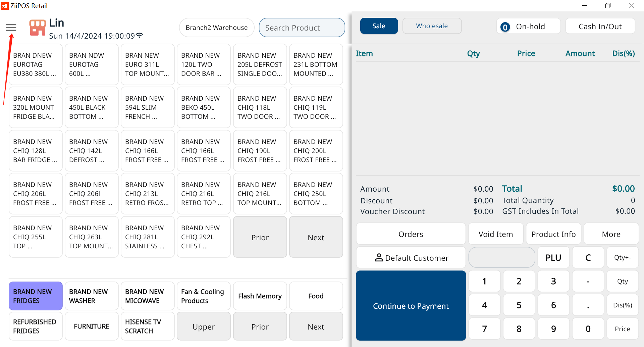
Task: Add BRAND NEW CHIQ 213L RETRO product
Action: pos(148,194)
